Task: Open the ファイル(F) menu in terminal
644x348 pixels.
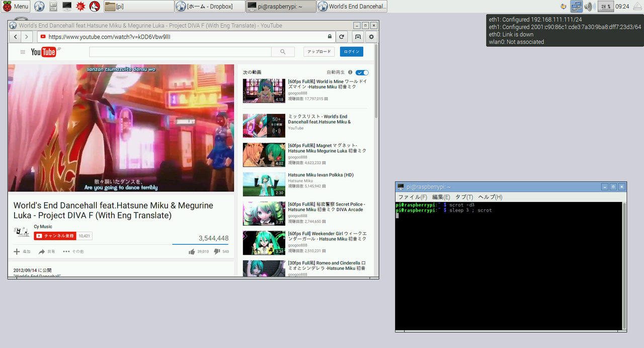Action: click(413, 197)
